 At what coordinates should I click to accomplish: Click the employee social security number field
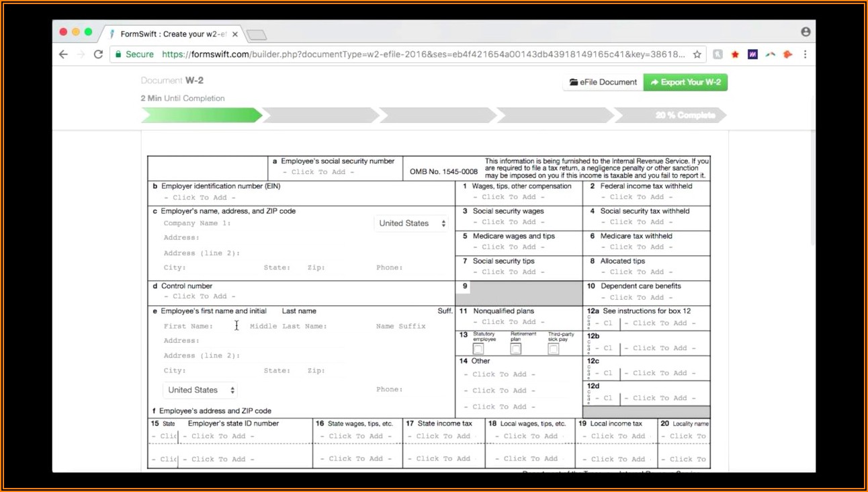(x=318, y=172)
